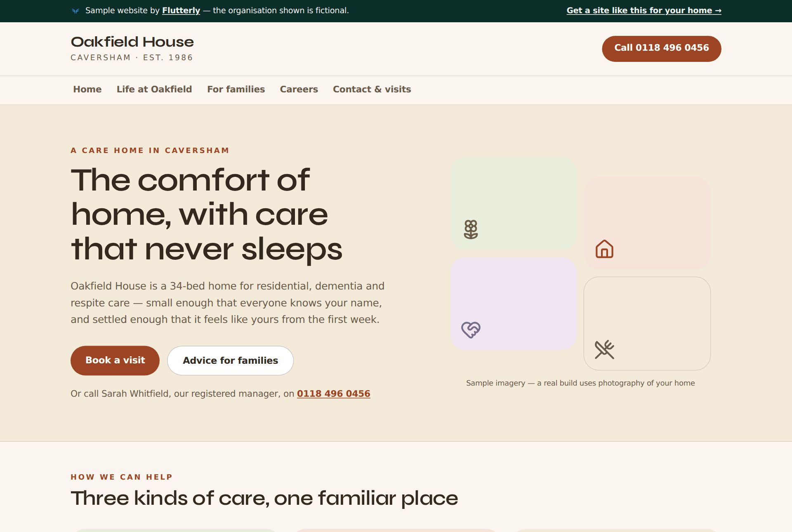The height and width of the screenshot is (532, 792).
Task: Click the '34-bed home' description paragraph
Action: point(227,303)
